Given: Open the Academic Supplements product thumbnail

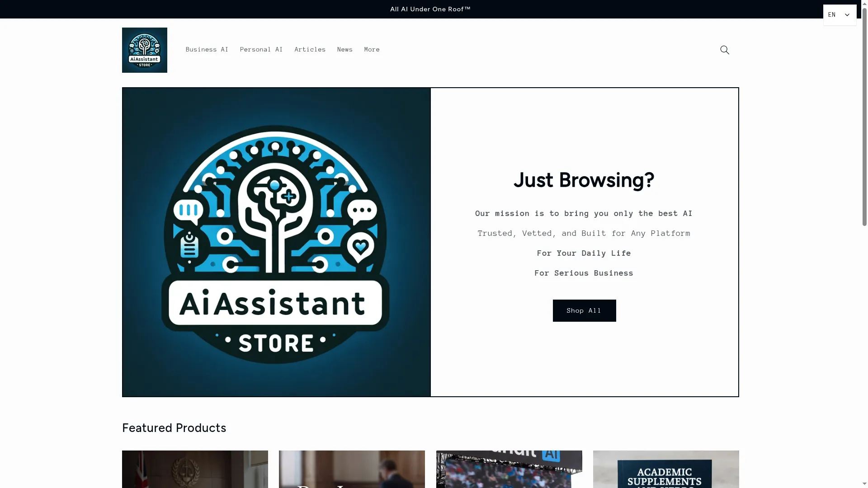Looking at the screenshot, I should point(666,469).
